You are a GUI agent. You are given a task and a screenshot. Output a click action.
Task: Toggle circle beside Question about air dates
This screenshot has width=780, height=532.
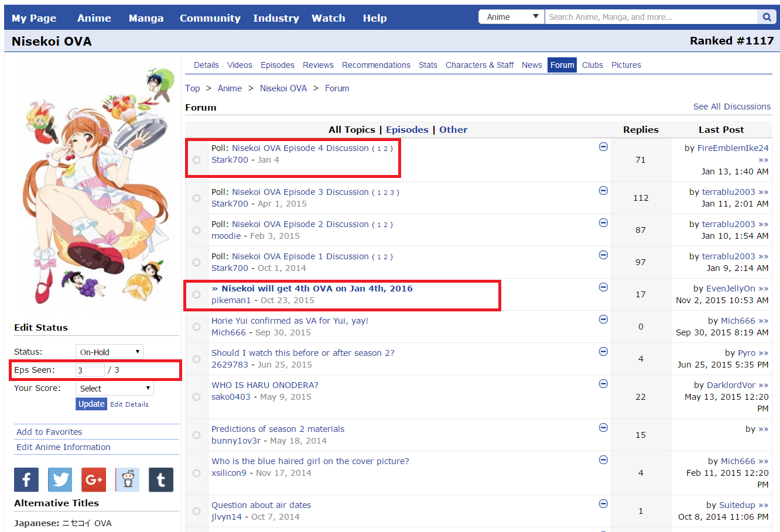click(x=197, y=512)
